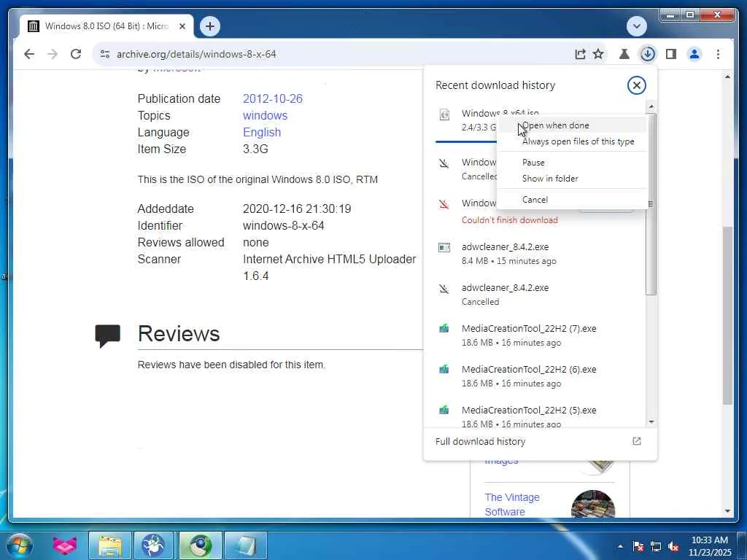Reload the archive.org page
Image resolution: width=747 pixels, height=560 pixels.
pyautogui.click(x=76, y=54)
